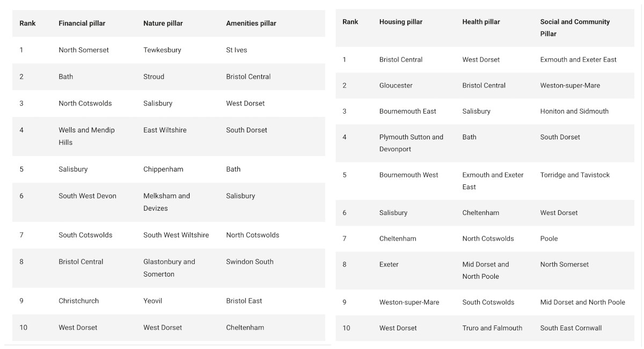Screen dimensions: 644x349
Task: Select the Housing pillar column header
Action: (x=400, y=22)
